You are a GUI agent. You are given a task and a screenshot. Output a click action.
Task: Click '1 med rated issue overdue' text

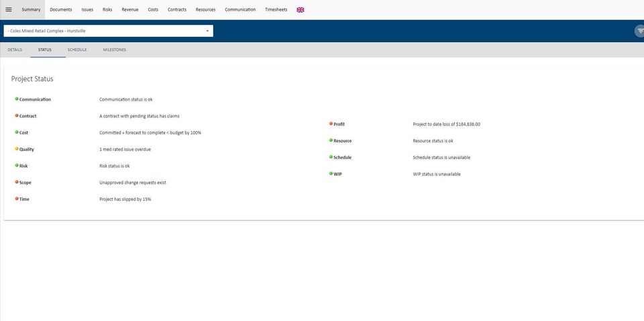pos(125,150)
